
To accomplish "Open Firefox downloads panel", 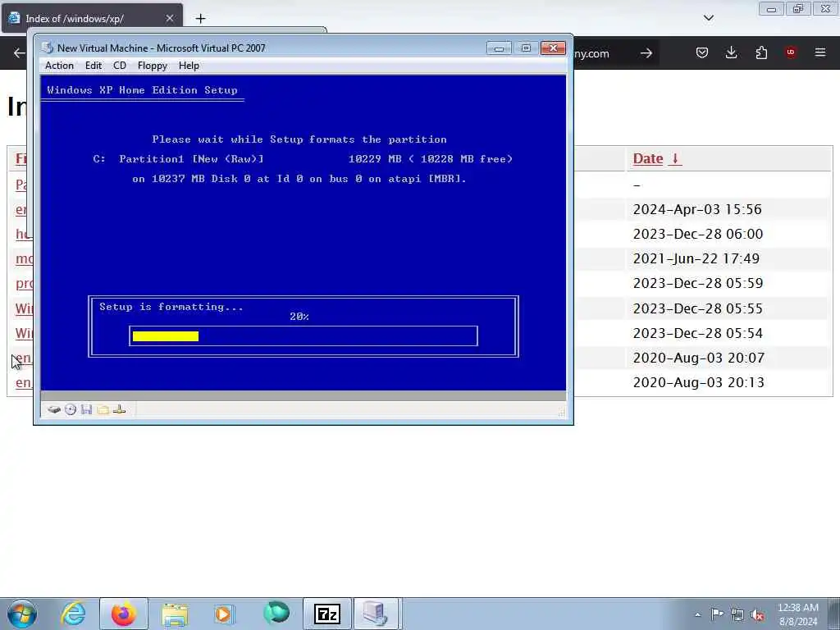I will [x=731, y=52].
